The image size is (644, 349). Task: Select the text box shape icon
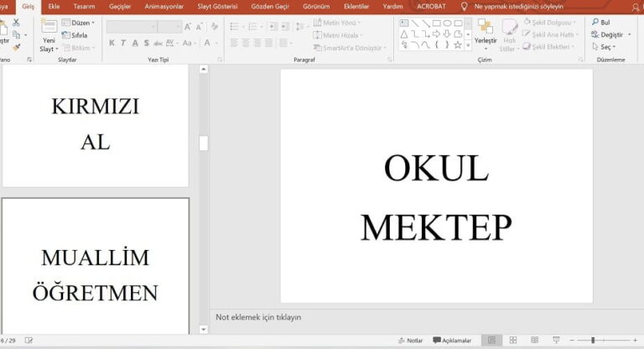coord(404,23)
